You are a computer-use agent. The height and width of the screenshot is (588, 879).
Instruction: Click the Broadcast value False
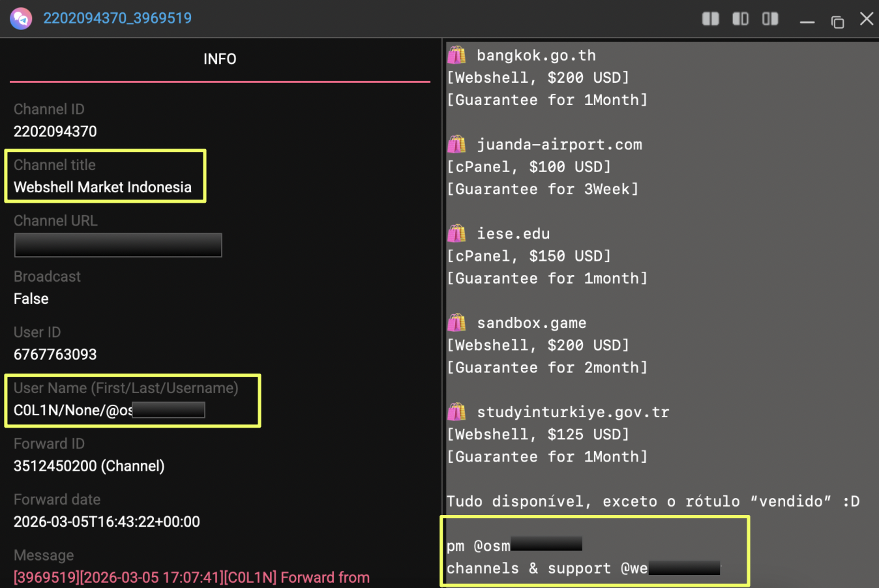31,299
